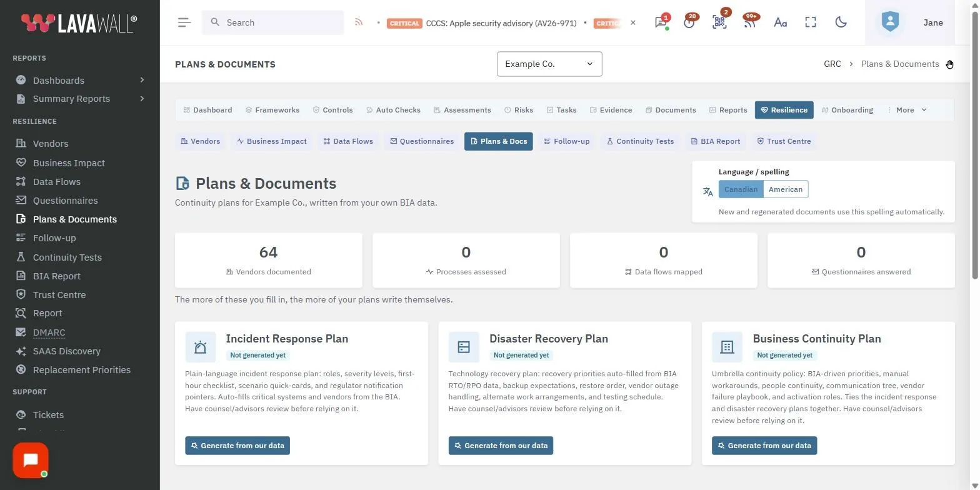Expand Summary Reports in the sidebar

[80, 99]
